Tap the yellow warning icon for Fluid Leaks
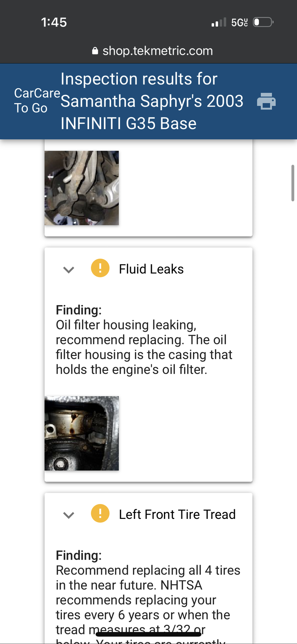Viewport: 297px width, 644px height. (x=100, y=268)
